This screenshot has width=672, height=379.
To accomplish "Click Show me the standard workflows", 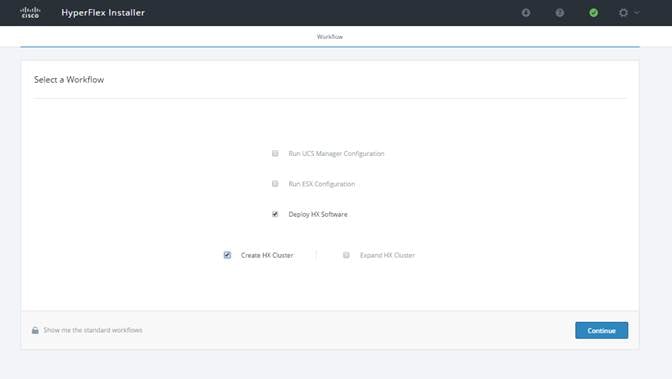I will tap(93, 330).
